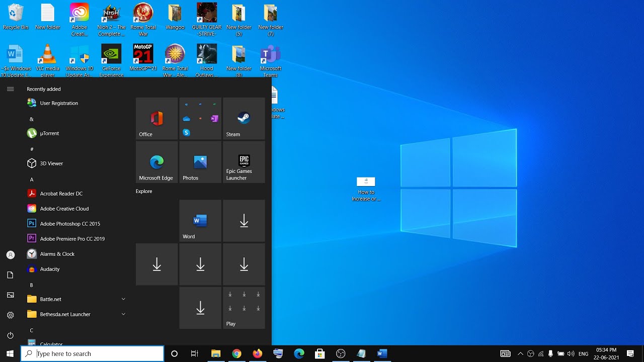Open Recycle Bin on the desktop
Screen dimensions: 644x362
16,17
